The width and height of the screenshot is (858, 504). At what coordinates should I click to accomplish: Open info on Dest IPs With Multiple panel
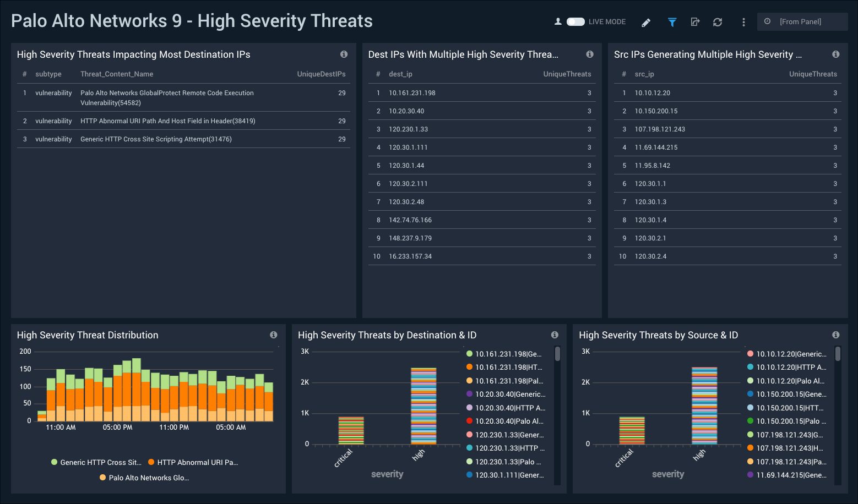click(589, 54)
